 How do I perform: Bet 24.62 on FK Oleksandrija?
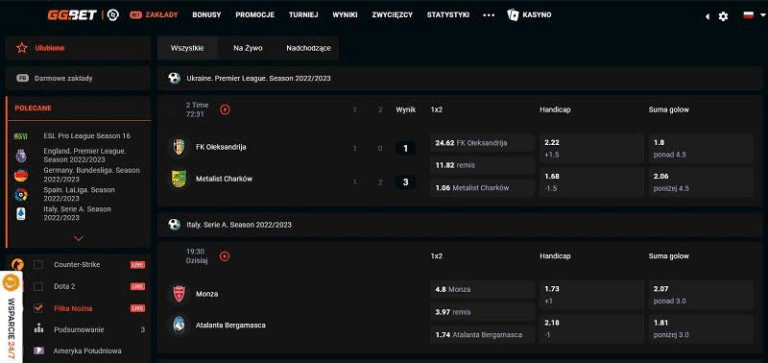tap(482, 143)
